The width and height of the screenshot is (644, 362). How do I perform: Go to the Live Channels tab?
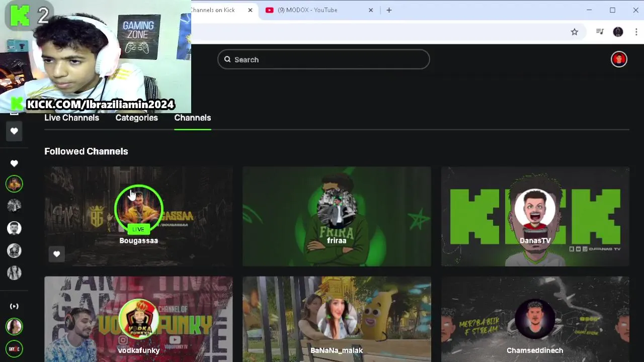(71, 118)
